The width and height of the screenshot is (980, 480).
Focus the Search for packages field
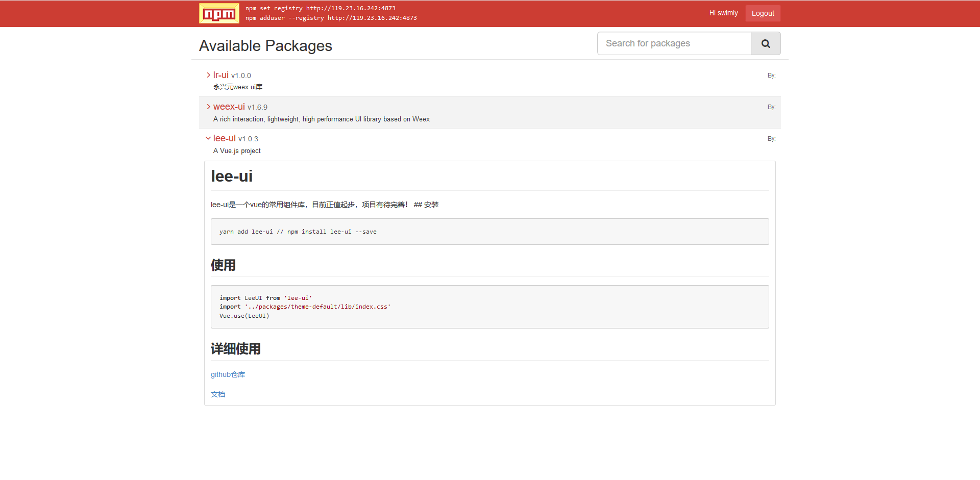coord(674,43)
